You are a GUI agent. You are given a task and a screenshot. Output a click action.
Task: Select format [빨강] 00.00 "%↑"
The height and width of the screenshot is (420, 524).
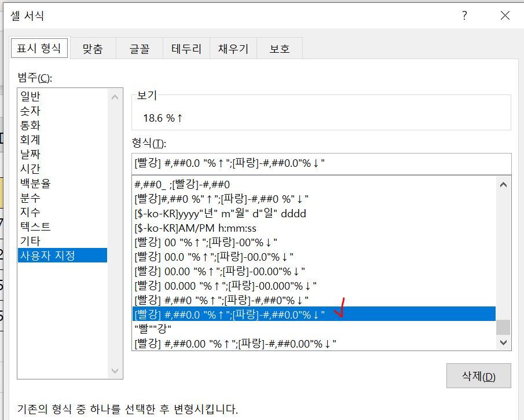coord(314,271)
